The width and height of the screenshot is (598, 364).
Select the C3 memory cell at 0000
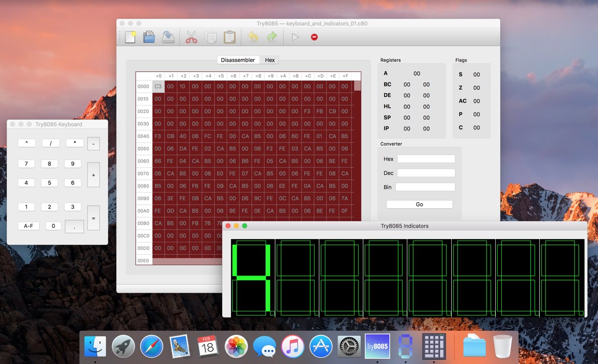coord(158,86)
